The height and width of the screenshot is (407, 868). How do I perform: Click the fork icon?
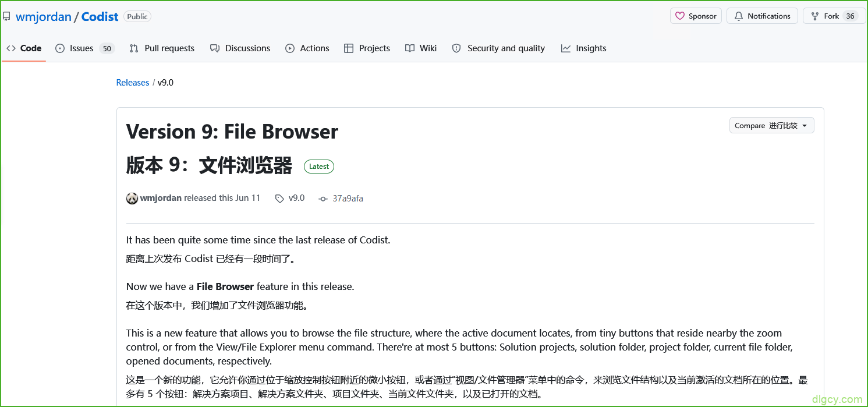pyautogui.click(x=815, y=16)
